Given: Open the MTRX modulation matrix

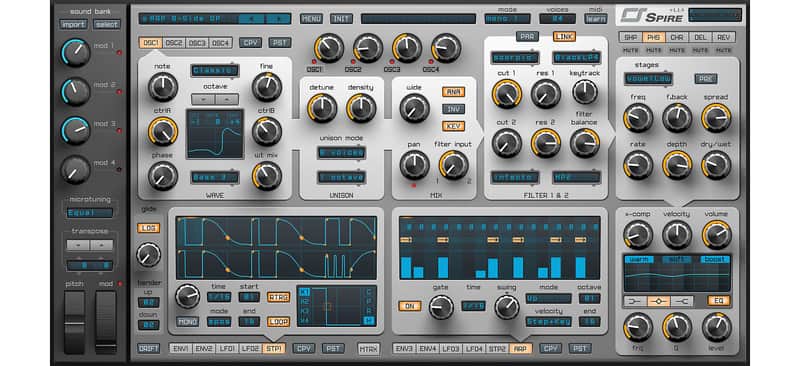Looking at the screenshot, I should tap(369, 349).
